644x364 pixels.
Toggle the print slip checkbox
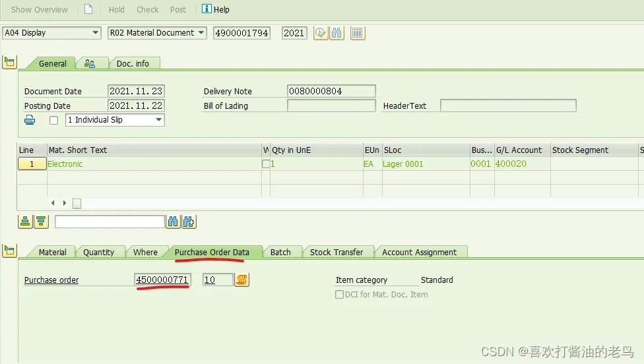[x=54, y=120]
